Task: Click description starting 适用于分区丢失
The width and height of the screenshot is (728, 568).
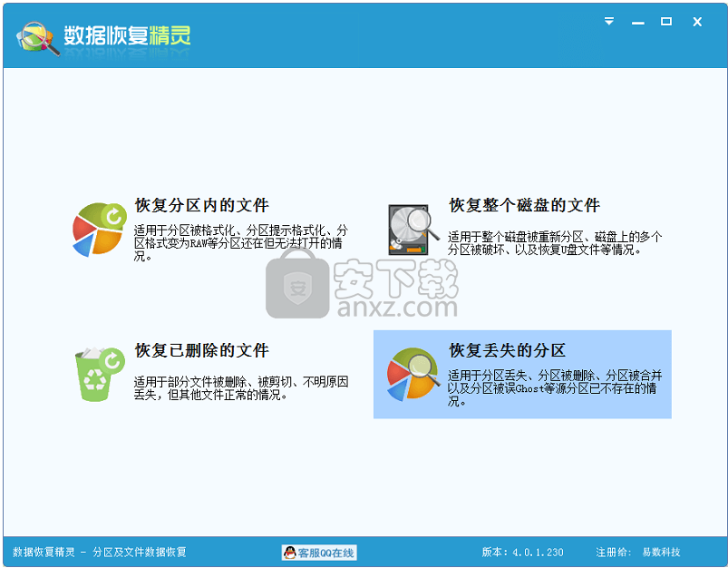Action: tap(555, 388)
